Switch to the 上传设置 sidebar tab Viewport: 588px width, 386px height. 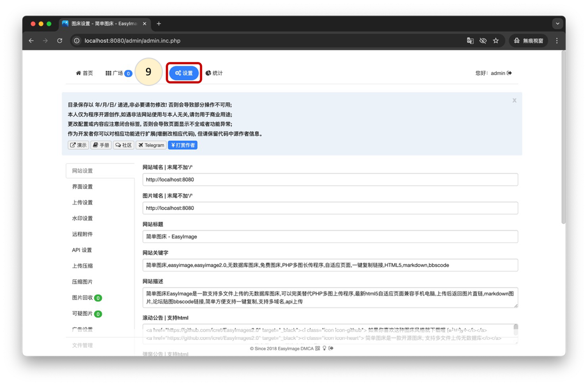click(x=82, y=203)
